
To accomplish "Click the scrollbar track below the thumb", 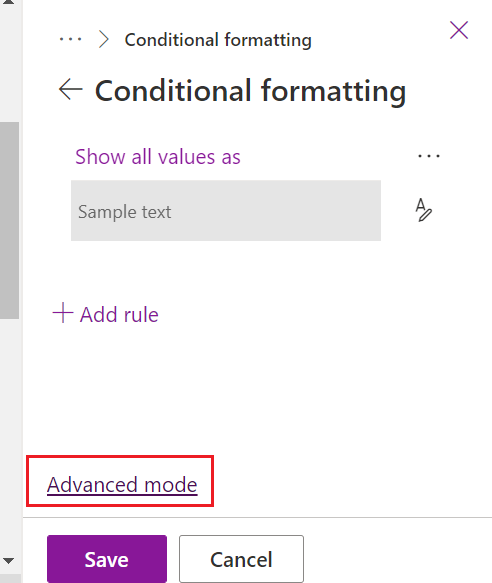I will (9, 435).
